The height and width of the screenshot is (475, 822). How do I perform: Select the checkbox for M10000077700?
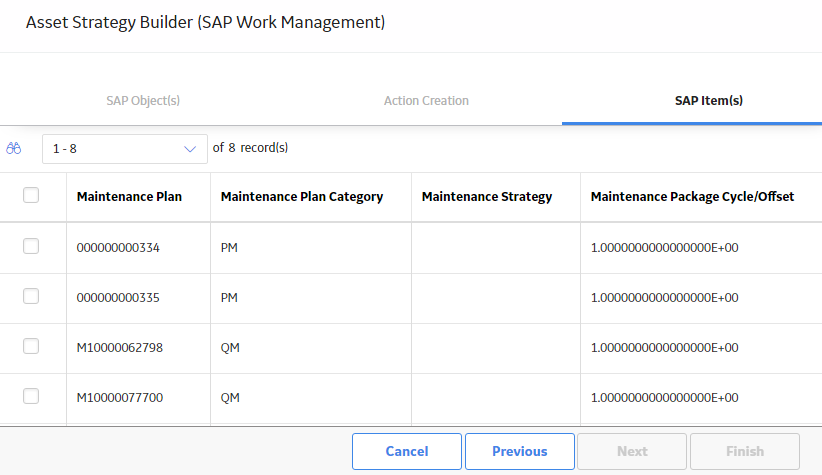[x=31, y=396]
